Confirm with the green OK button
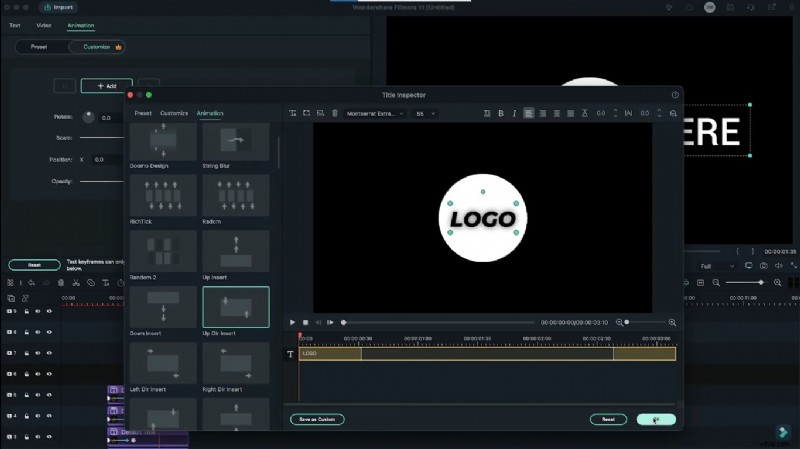 [656, 419]
